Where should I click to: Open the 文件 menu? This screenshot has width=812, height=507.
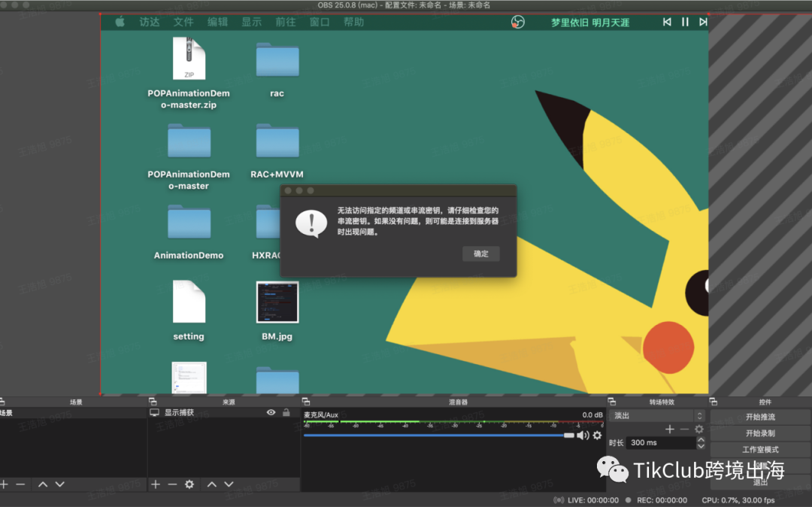183,22
